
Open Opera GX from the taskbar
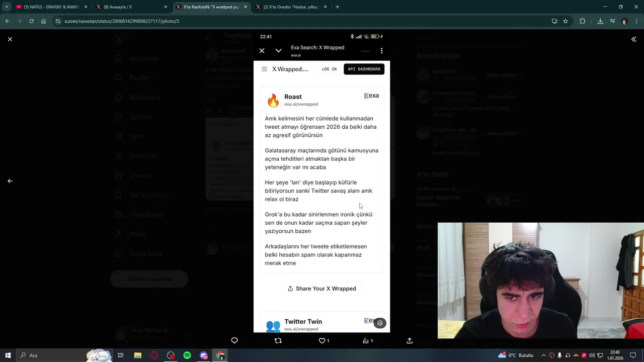pos(154,355)
